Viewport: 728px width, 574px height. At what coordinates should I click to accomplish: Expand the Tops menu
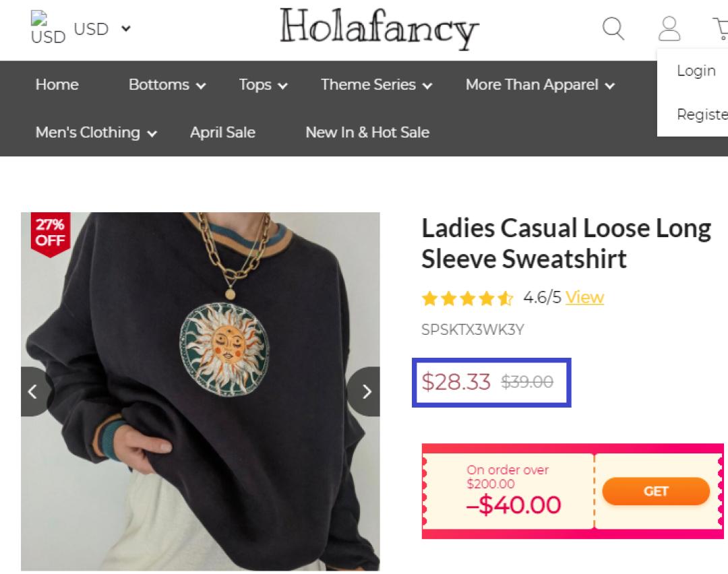(x=263, y=85)
